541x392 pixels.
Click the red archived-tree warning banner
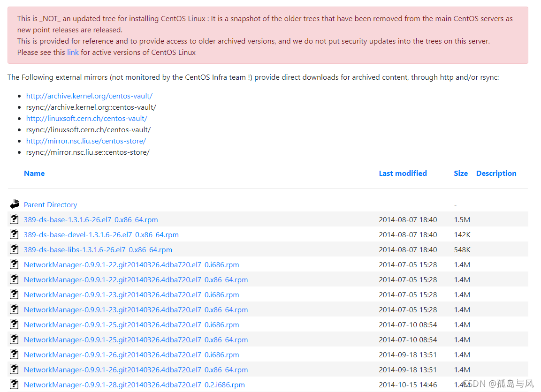point(268,35)
